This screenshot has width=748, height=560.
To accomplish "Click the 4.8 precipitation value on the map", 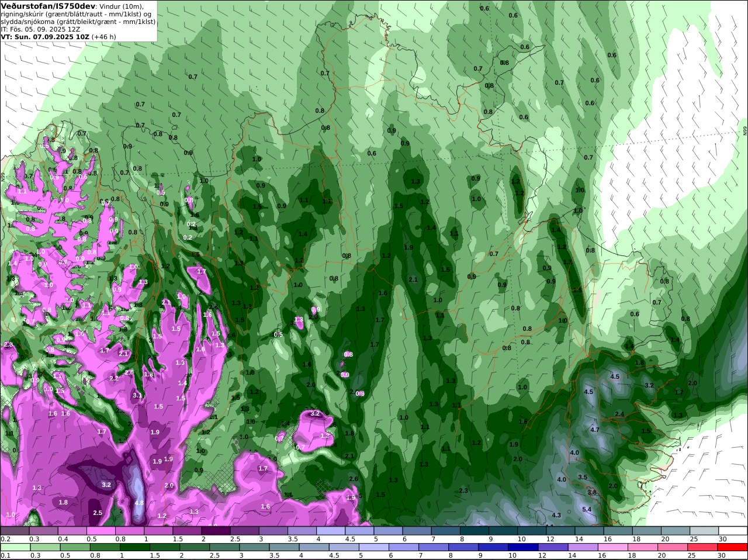I will point(139,503).
